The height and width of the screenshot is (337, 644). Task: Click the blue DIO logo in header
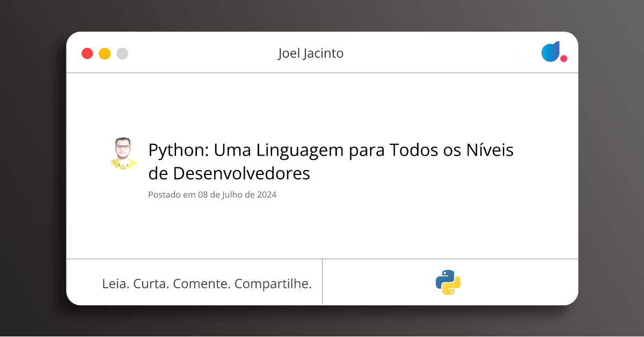pyautogui.click(x=551, y=52)
